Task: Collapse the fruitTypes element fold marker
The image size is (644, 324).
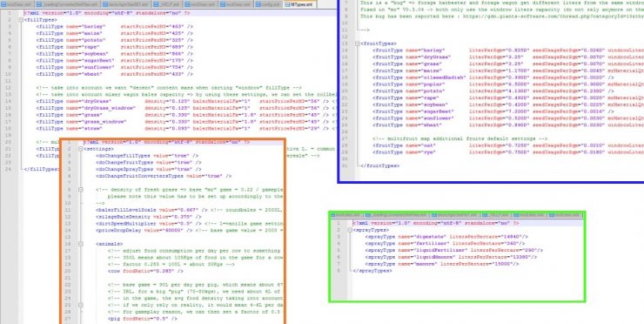Action: click(358, 44)
